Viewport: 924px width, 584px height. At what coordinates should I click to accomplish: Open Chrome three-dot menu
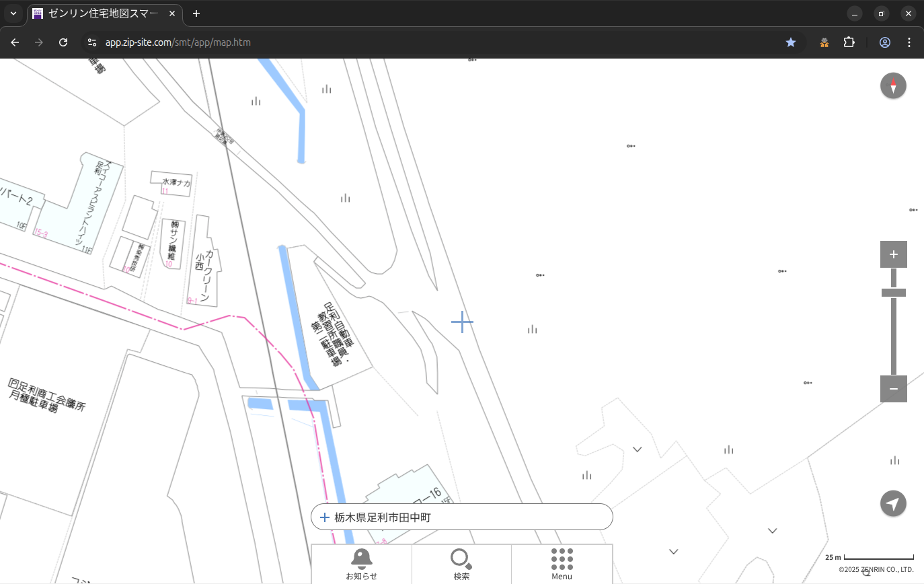click(x=909, y=42)
